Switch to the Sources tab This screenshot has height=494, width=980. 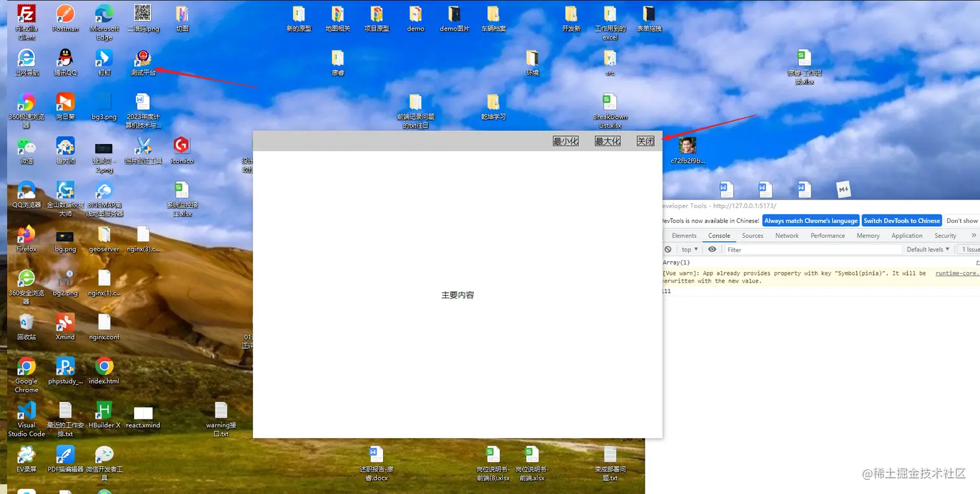coord(752,236)
